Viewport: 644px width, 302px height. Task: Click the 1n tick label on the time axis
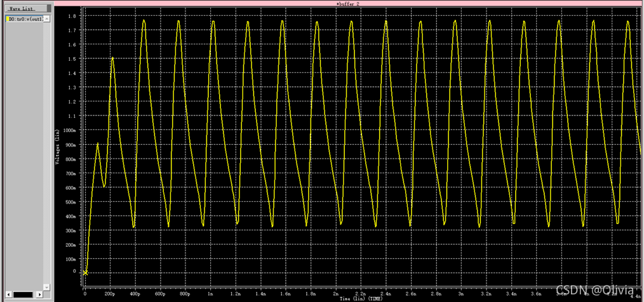tap(210, 294)
